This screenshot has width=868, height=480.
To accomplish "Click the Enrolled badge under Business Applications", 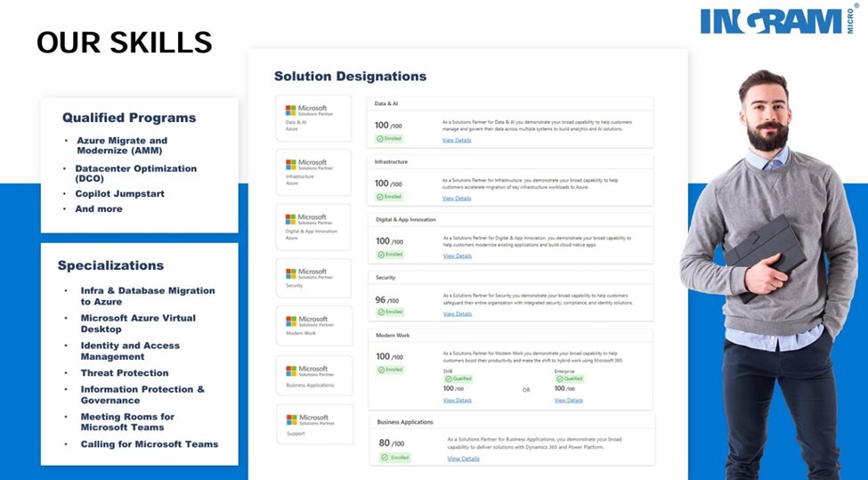I will (x=395, y=458).
